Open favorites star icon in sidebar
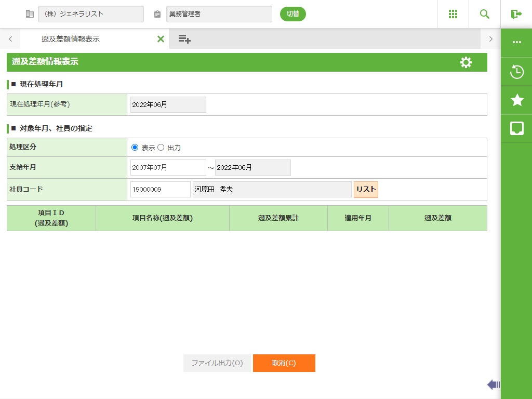The height and width of the screenshot is (399, 532). [x=517, y=100]
